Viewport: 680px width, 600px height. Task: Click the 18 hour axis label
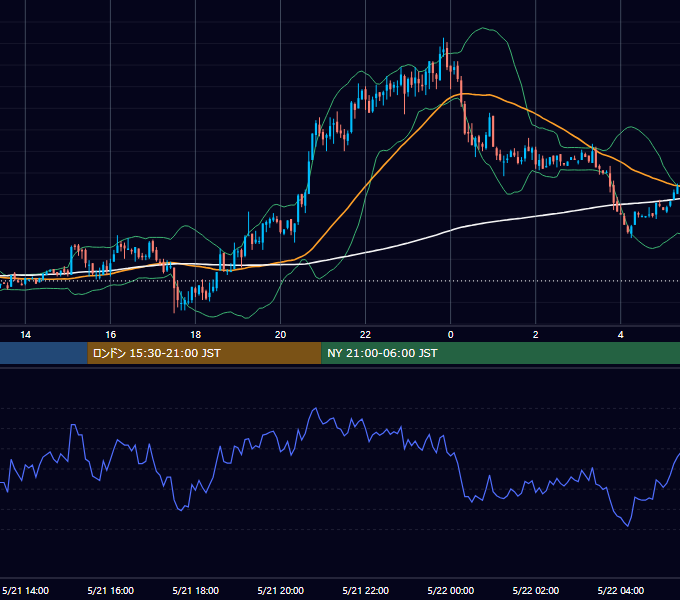coord(196,335)
